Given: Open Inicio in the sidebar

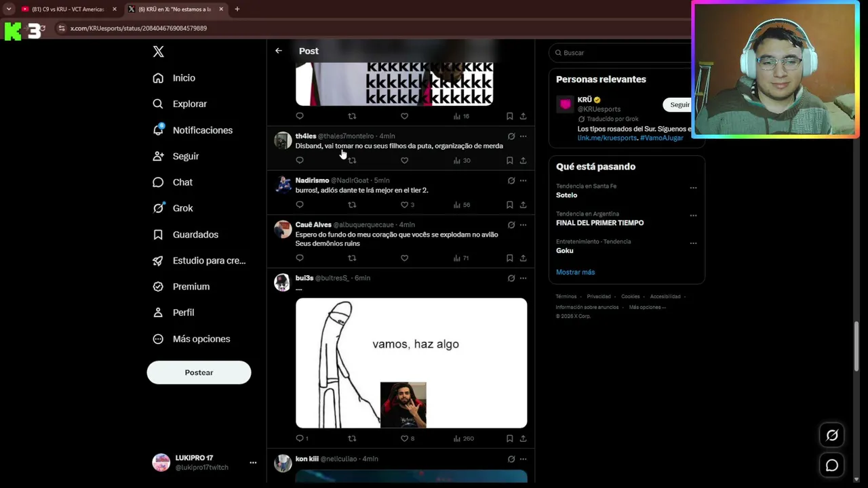Looking at the screenshot, I should click(174, 78).
